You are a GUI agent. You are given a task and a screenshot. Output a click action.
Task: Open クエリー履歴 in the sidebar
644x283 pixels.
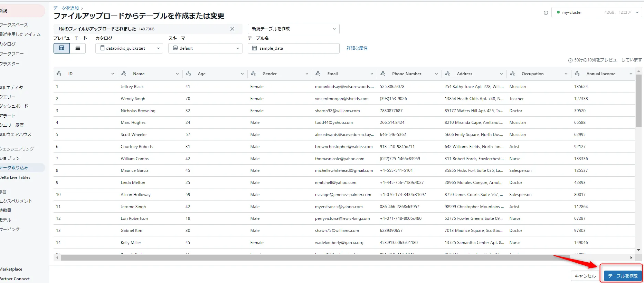tap(12, 125)
